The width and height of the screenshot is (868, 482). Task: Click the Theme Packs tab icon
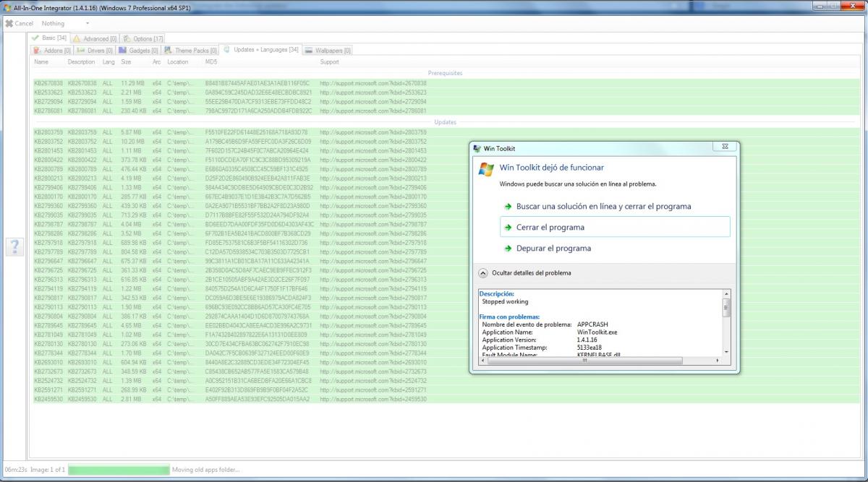169,51
